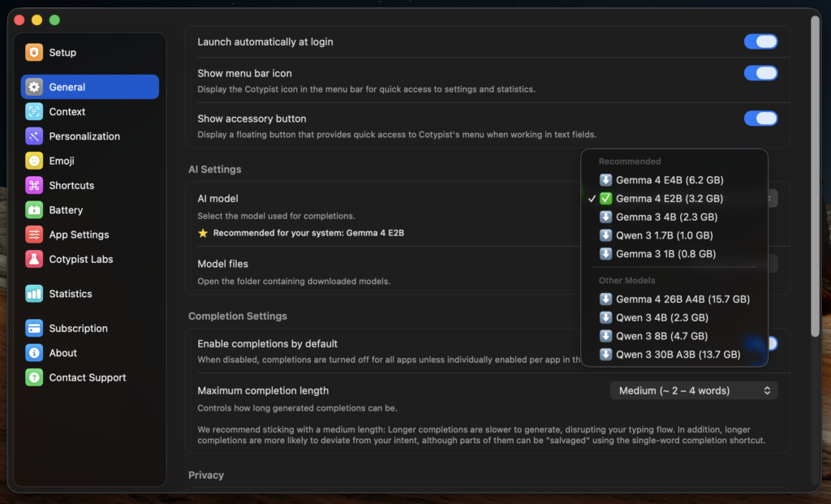The width and height of the screenshot is (831, 504).
Task: Choose Qwen 3 4B (2.3 GB) model
Action: click(674, 317)
